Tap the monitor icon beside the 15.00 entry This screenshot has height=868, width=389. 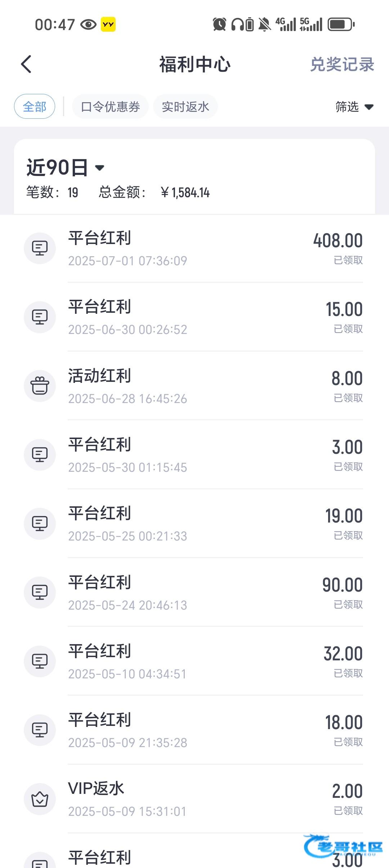pyautogui.click(x=40, y=317)
